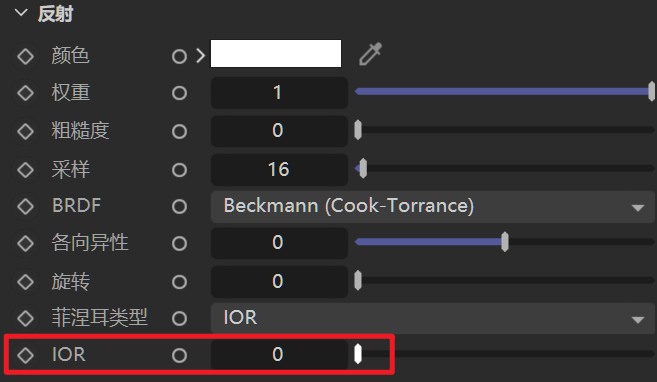Click keyframe diamond beside IOR parameter
The width and height of the screenshot is (657, 382).
[26, 355]
